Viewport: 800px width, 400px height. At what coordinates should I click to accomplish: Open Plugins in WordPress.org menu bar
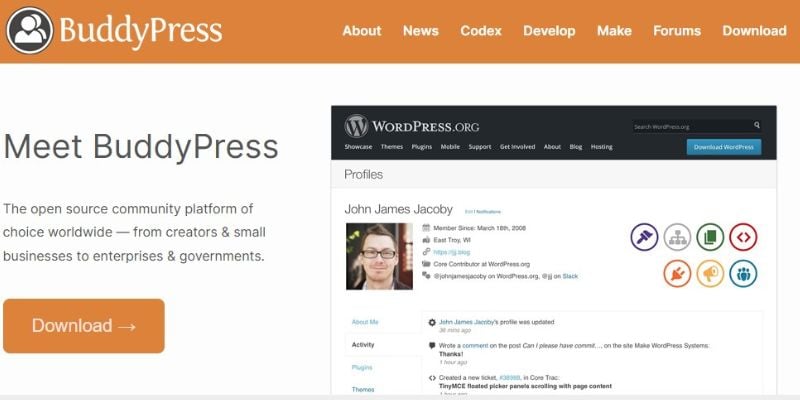[x=421, y=147]
